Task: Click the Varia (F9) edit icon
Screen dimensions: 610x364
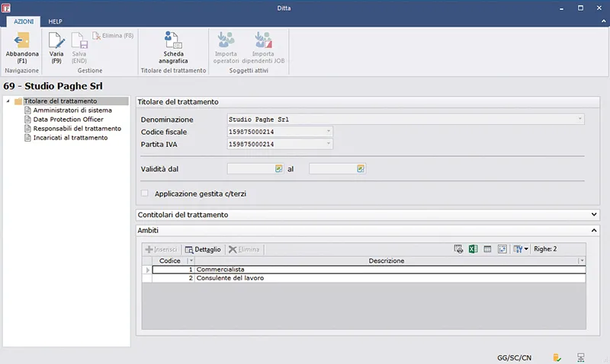Action: 56,41
